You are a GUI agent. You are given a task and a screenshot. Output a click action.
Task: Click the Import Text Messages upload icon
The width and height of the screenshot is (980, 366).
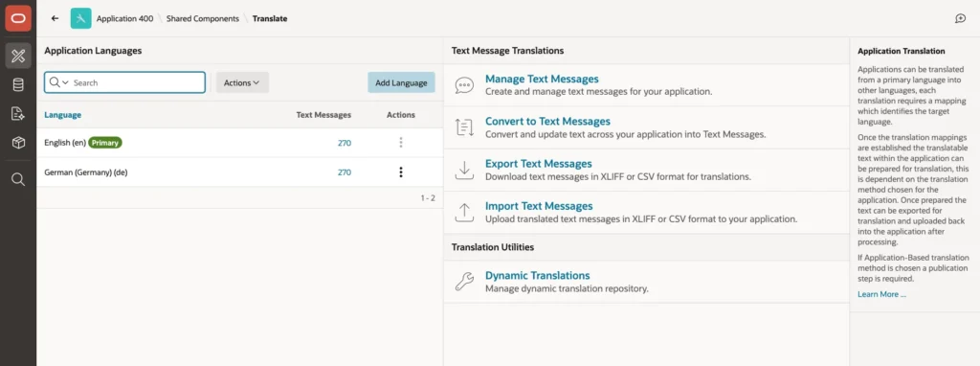point(464,212)
